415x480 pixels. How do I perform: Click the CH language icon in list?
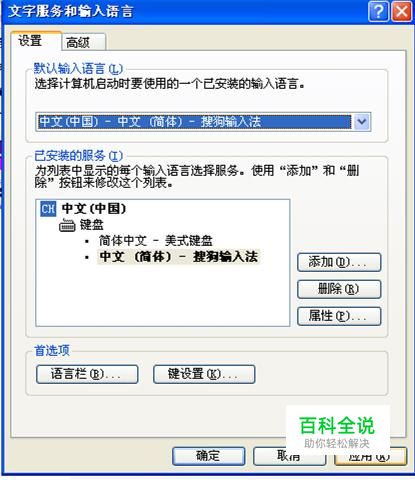(x=48, y=209)
